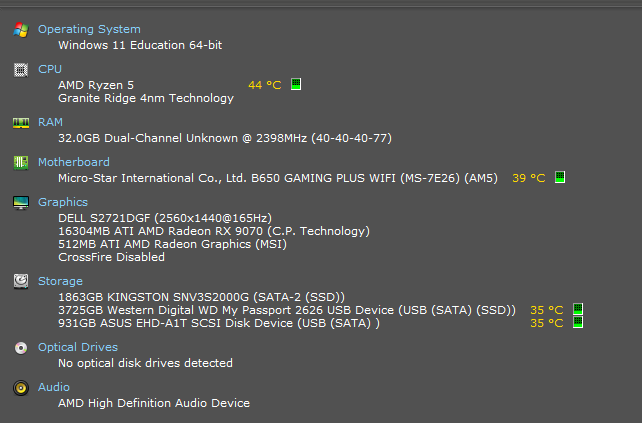
Task: Click the motherboard temperature indicator beside 39 °C
Action: 560,177
